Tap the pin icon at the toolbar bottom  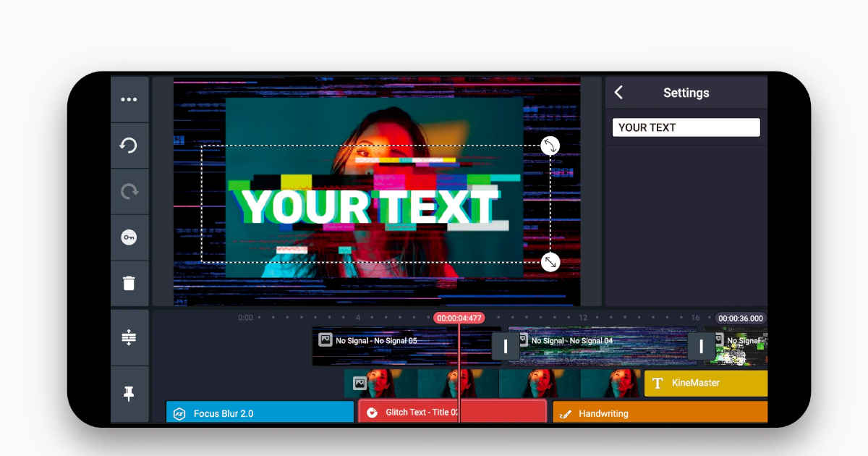tap(129, 394)
